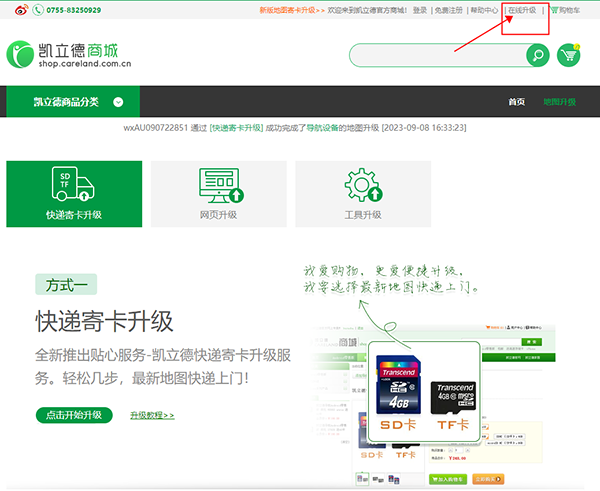The width and height of the screenshot is (600, 491).
Task: Select the 快递寄卡升级 SD/TF truck tile
Action: coord(74,194)
